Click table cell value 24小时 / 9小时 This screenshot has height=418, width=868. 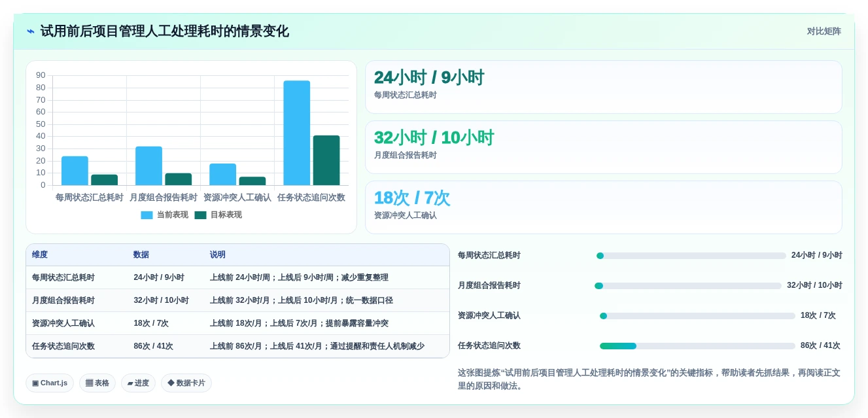tap(159, 277)
